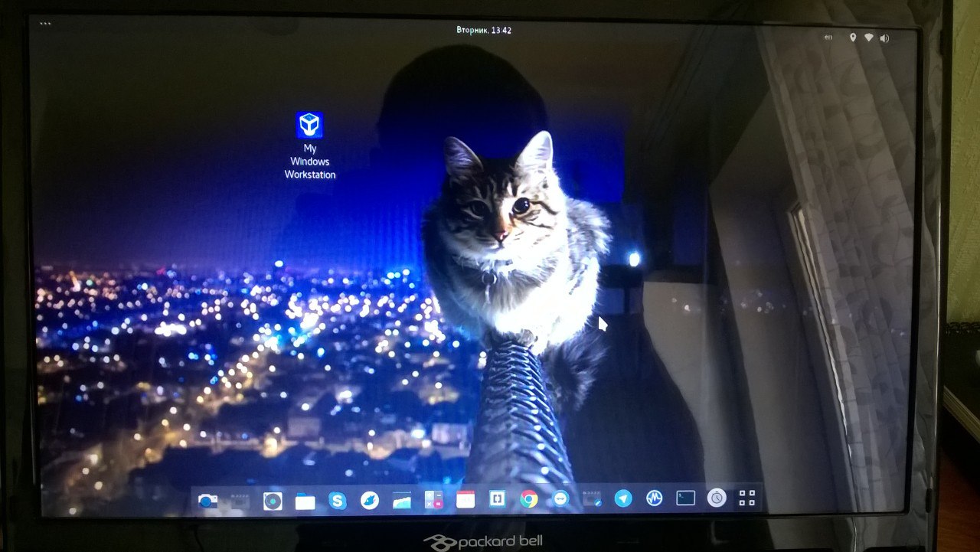Open the video editor clapperboard with pencil

tap(592, 499)
